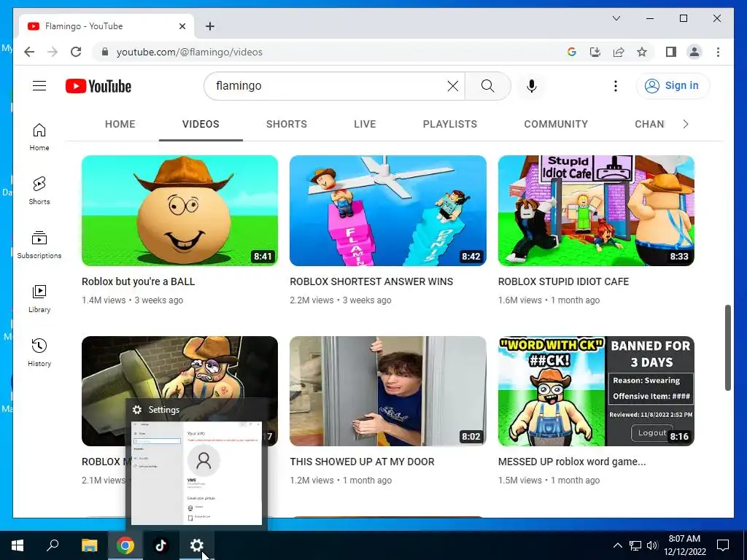
Task: Reload the page in Chrome
Action: click(76, 52)
